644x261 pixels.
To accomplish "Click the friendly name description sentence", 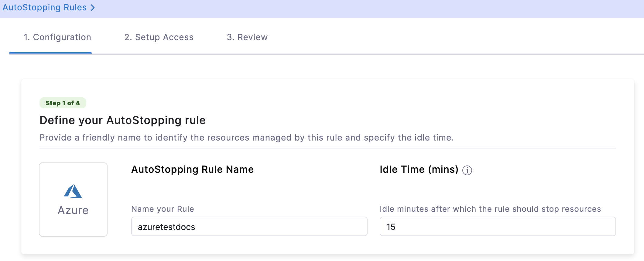I will pos(246,137).
